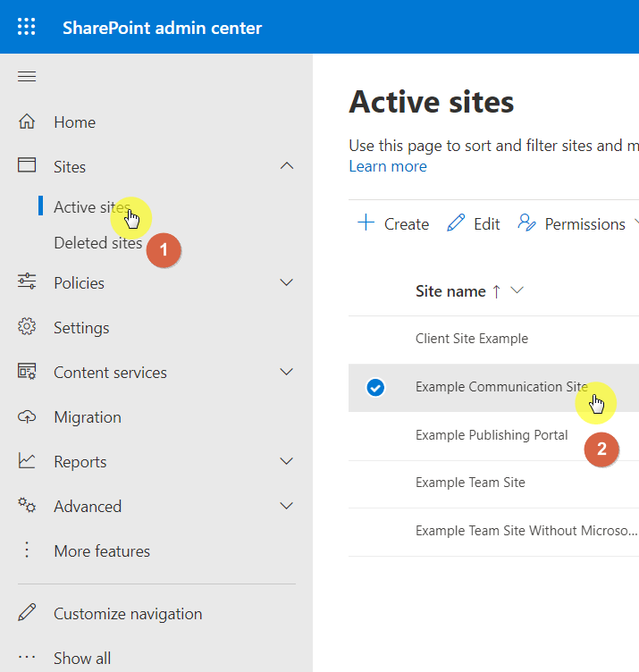This screenshot has height=672, width=639.
Task: Select the Client Site Example row
Action: (493, 339)
